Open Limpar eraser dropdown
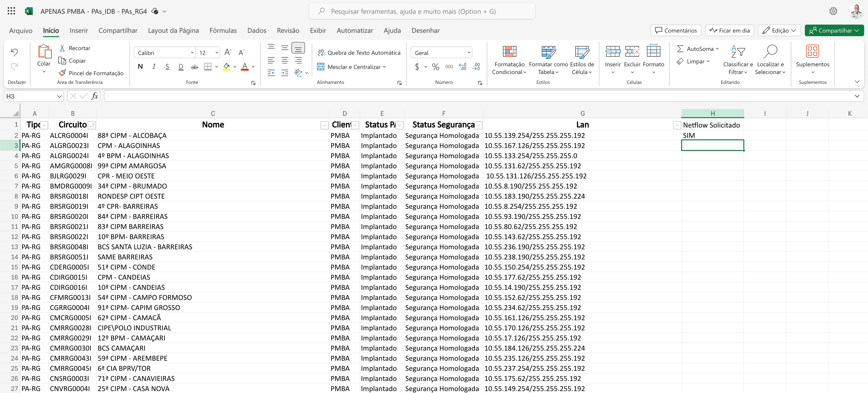The width and height of the screenshot is (868, 393). point(693,61)
